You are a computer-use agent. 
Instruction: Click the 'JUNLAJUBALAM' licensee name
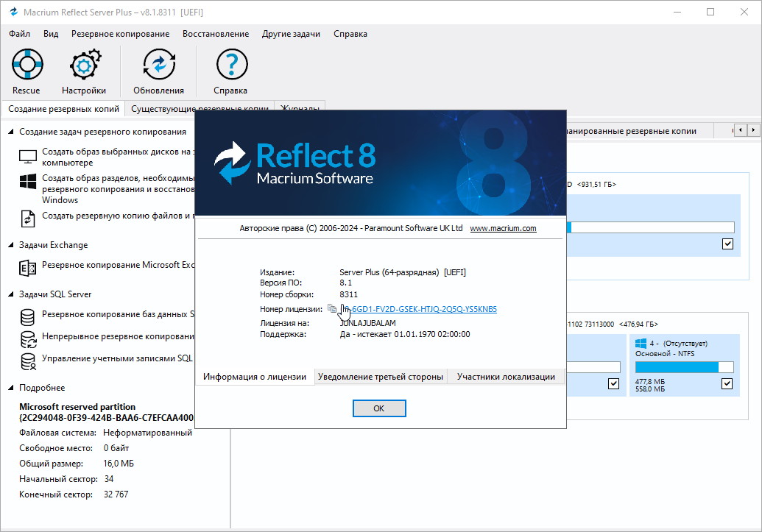pyautogui.click(x=368, y=323)
